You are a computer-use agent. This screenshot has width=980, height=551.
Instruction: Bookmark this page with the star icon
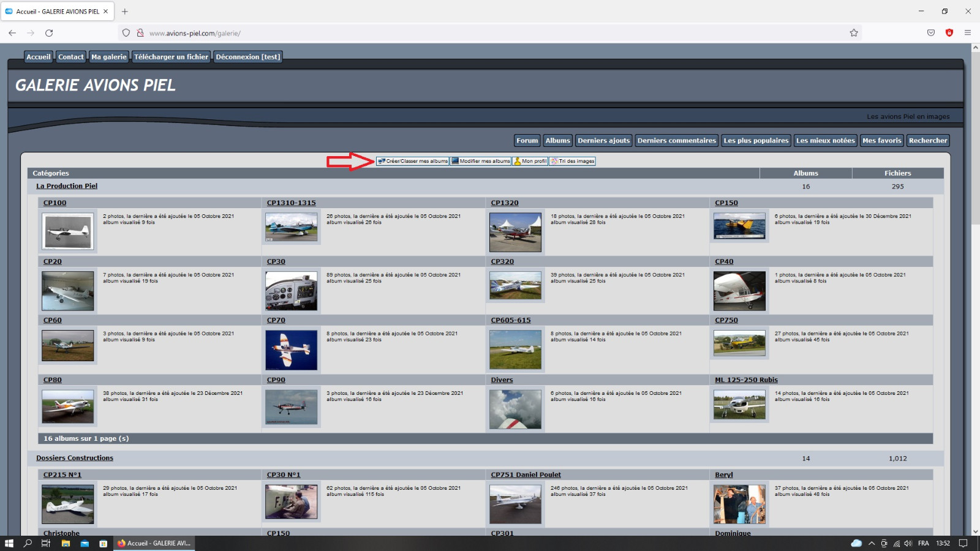tap(854, 33)
